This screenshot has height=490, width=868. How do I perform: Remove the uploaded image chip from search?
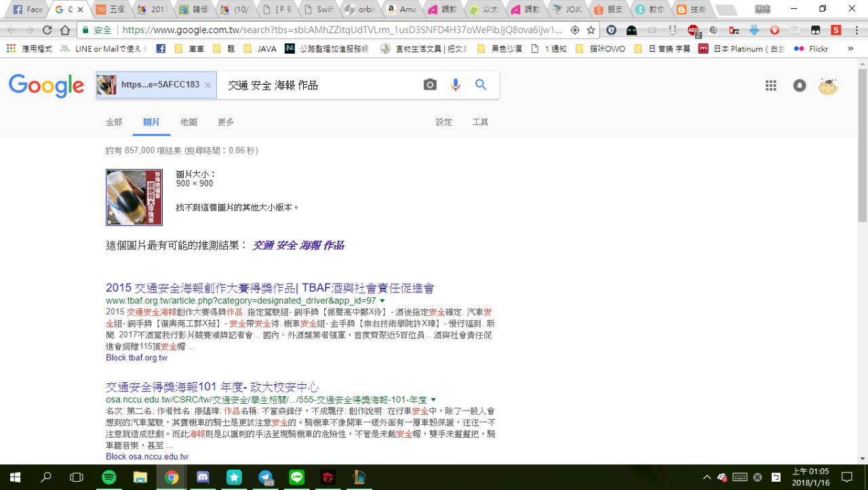coord(208,86)
